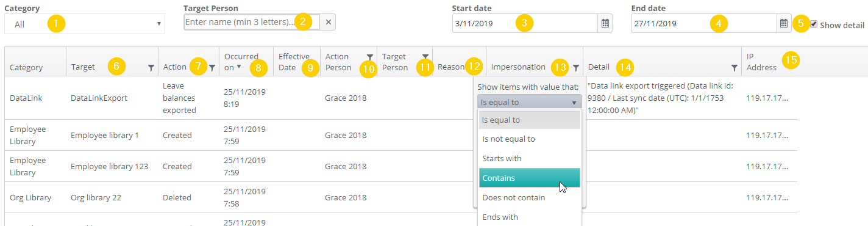Image resolution: width=868 pixels, height=226 pixels.
Task: Click the Start date text field
Action: (525, 23)
